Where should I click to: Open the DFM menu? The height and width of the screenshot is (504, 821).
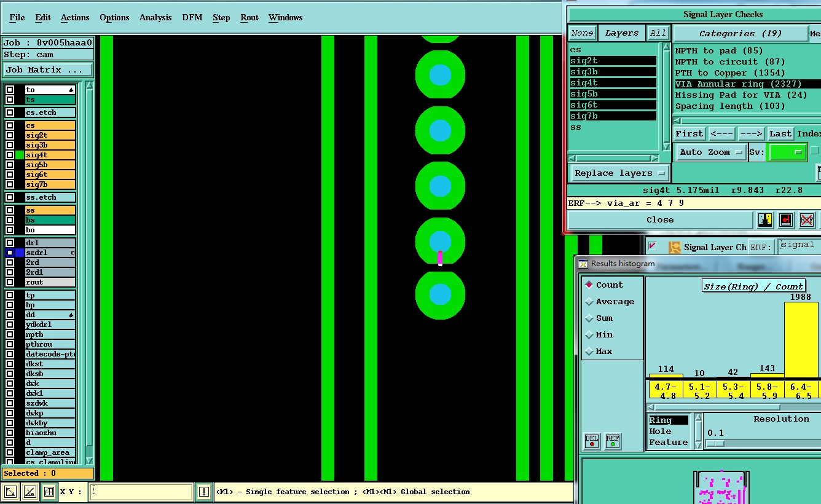(192, 17)
